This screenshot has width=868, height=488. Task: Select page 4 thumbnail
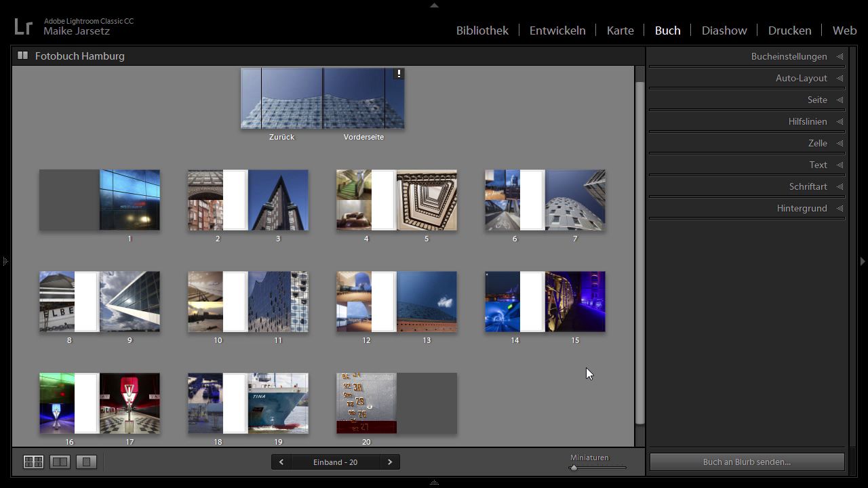pyautogui.click(x=366, y=200)
